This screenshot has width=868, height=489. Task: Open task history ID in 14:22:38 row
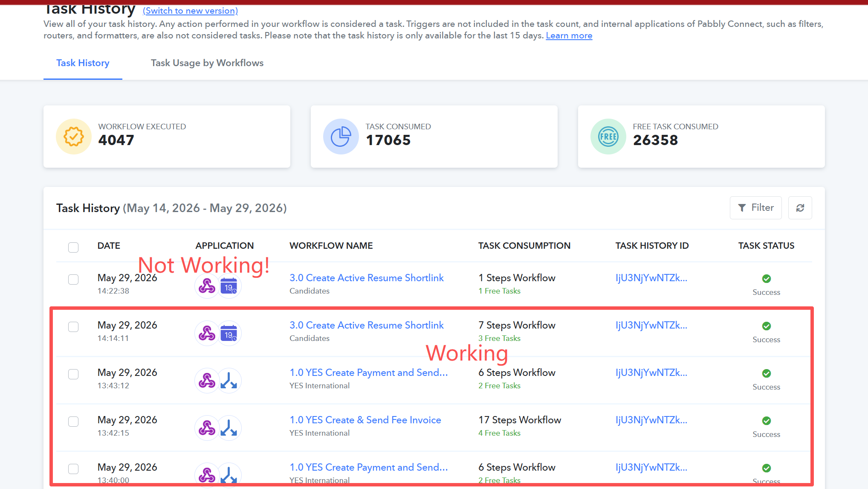click(651, 278)
